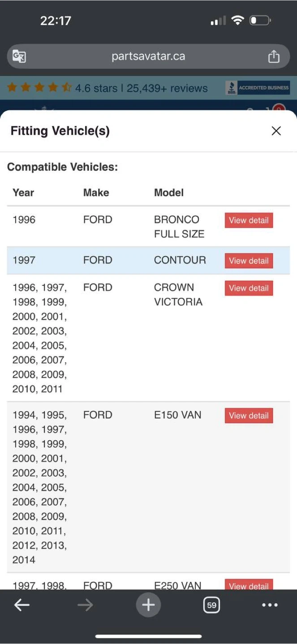The height and width of the screenshot is (644, 297).
Task: View detail for Ford Bronco Full Size
Action: pos(249,220)
